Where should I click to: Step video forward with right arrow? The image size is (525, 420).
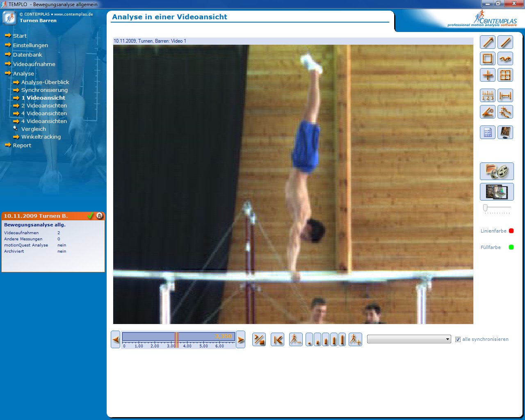point(241,340)
